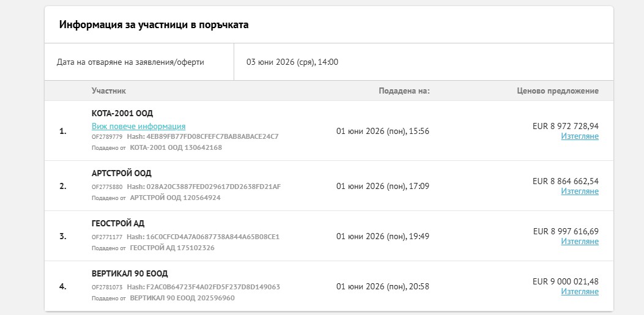Click the hash value of КОТА-2001 offer
644x315 pixels.
[x=212, y=136]
